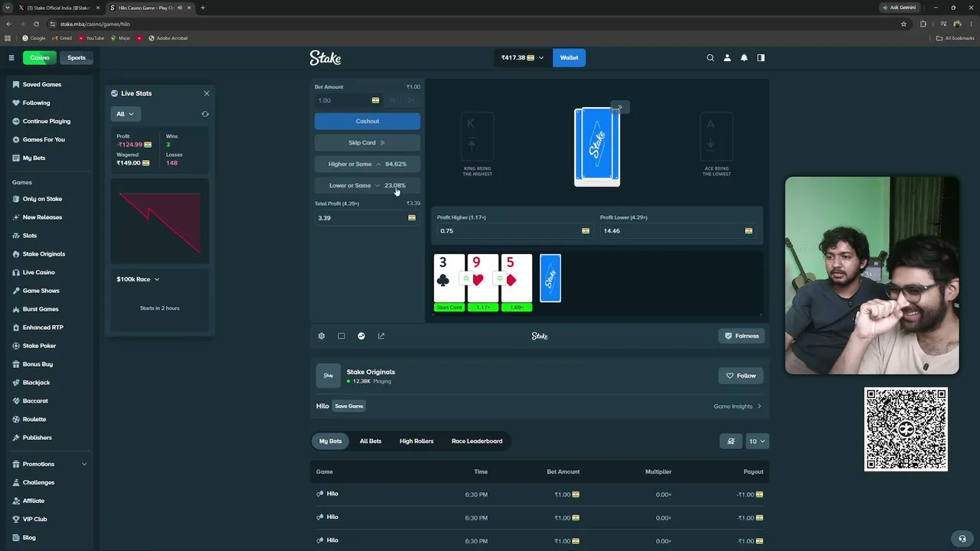Open the game settings gear icon
The width and height of the screenshot is (980, 551).
point(322,336)
